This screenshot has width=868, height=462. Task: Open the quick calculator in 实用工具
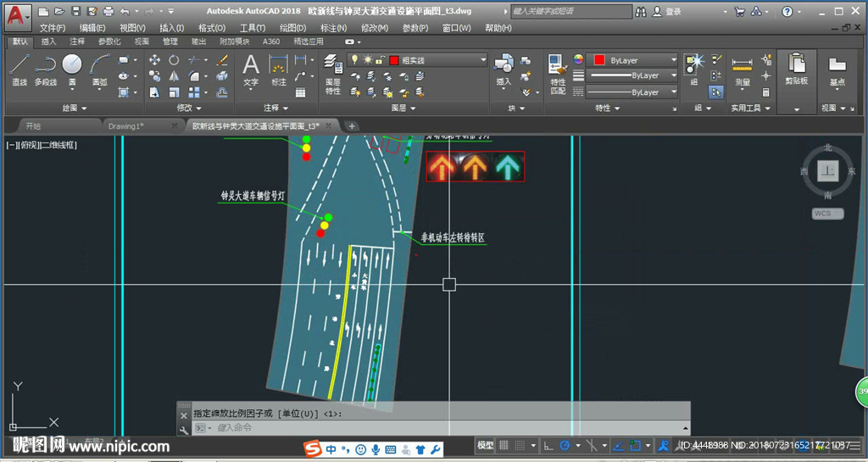(x=766, y=92)
